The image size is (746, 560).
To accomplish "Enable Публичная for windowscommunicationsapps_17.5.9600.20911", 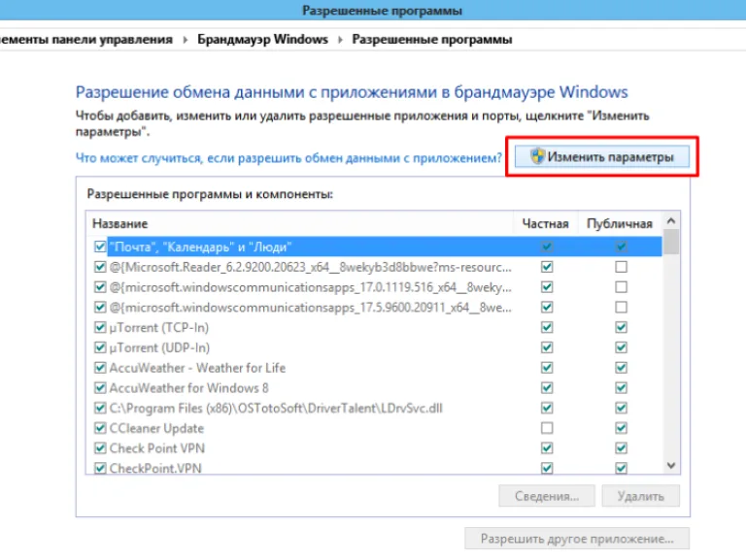I will pyautogui.click(x=621, y=307).
